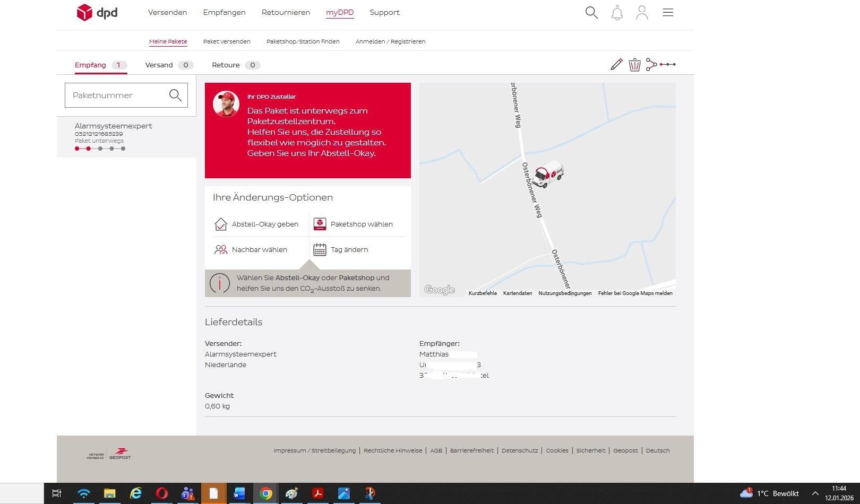Open Google Chrome from the taskbar
Image resolution: width=860 pixels, height=504 pixels.
[x=266, y=494]
